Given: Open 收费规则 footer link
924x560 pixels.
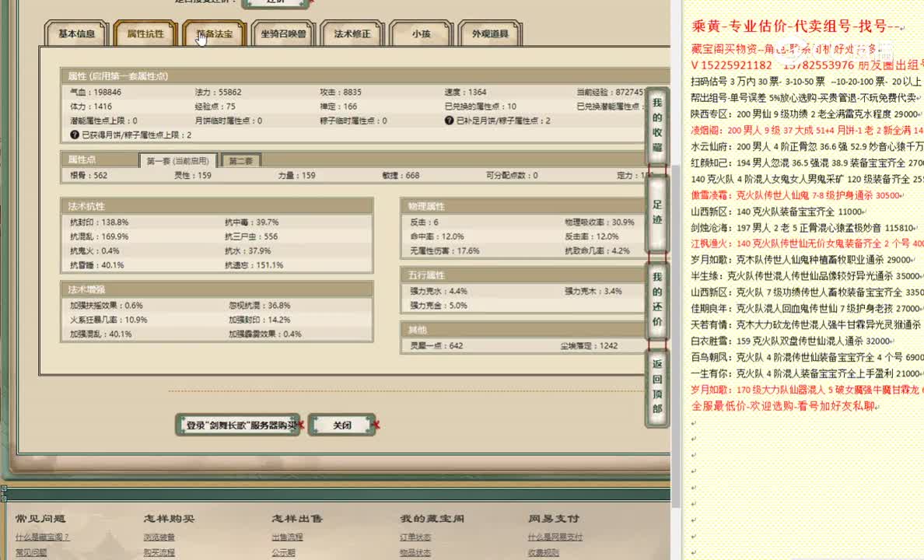Looking at the screenshot, I should (544, 552).
